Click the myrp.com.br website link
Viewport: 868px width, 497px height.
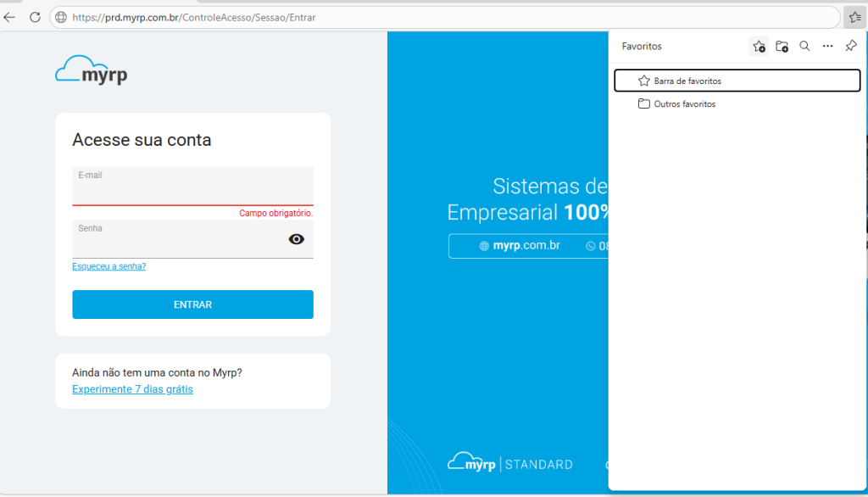coord(520,246)
